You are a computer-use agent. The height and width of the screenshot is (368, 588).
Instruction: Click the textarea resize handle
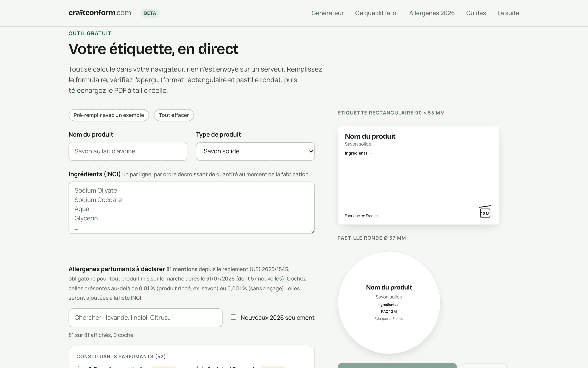point(312,231)
